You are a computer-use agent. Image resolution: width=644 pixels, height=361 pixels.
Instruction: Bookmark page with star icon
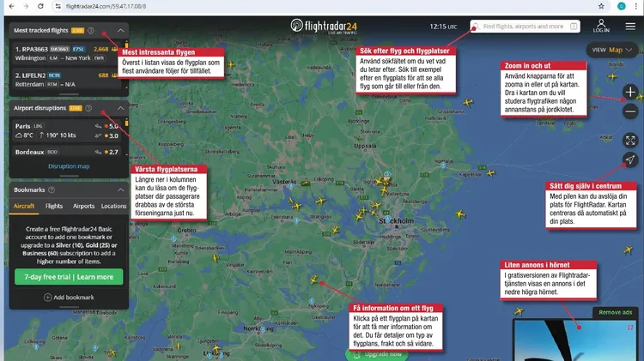click(601, 6)
